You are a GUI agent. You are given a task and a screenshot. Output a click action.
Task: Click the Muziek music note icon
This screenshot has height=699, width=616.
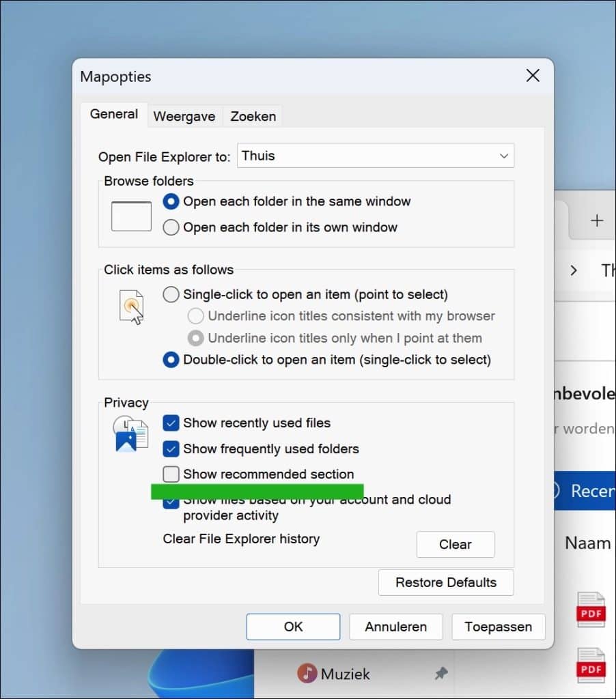pyautogui.click(x=307, y=674)
